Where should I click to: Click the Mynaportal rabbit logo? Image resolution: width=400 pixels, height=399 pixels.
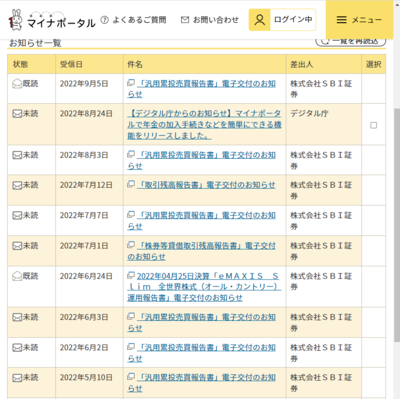click(x=16, y=20)
